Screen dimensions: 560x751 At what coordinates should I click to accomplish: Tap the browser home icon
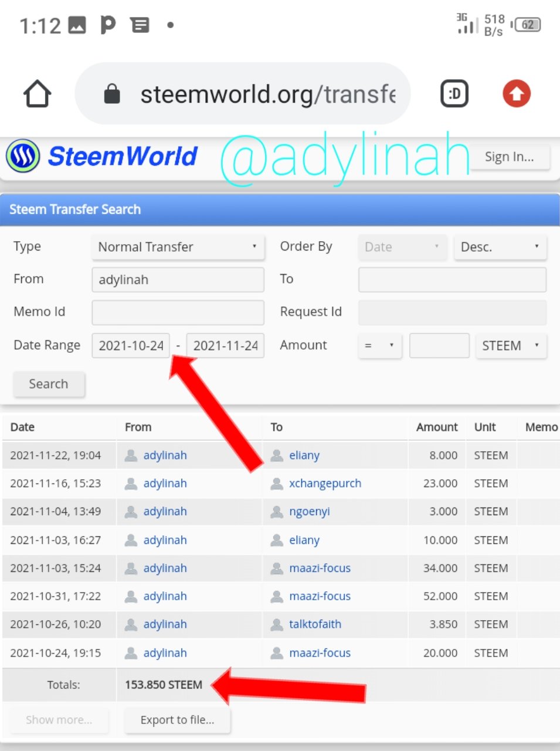(37, 94)
